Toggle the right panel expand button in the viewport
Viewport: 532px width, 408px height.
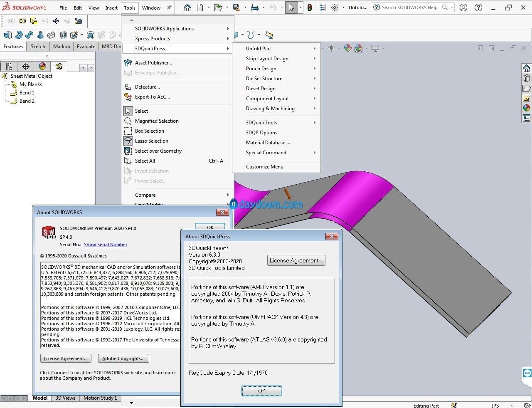(x=491, y=49)
